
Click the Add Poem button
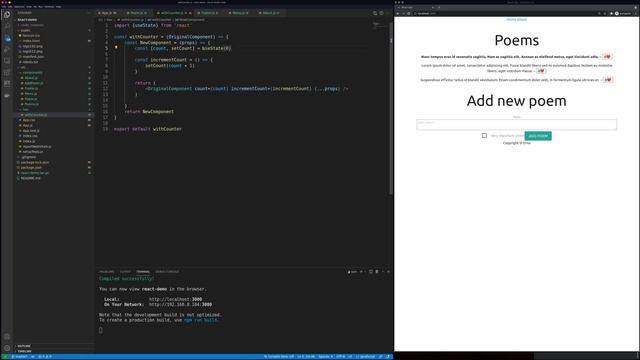[x=538, y=136]
